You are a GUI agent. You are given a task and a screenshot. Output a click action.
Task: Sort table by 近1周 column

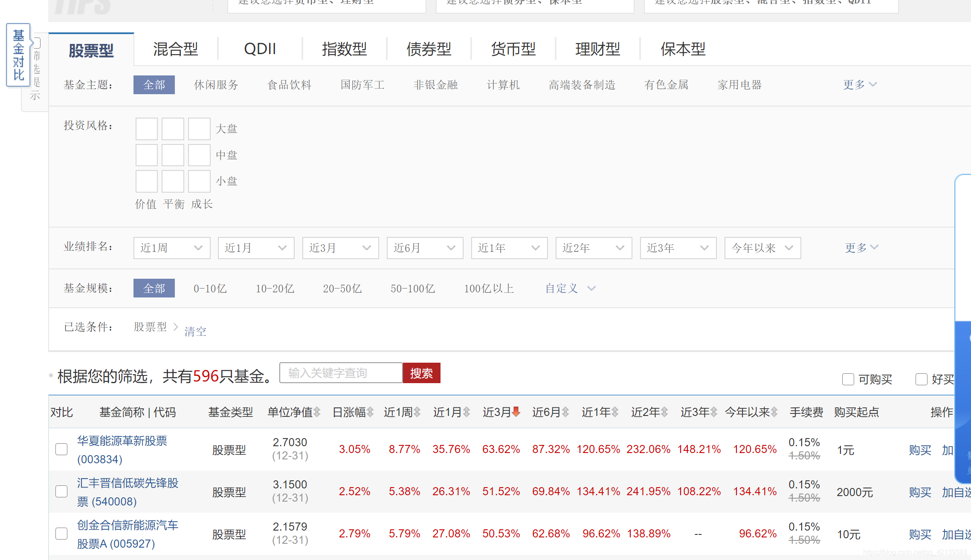point(402,412)
